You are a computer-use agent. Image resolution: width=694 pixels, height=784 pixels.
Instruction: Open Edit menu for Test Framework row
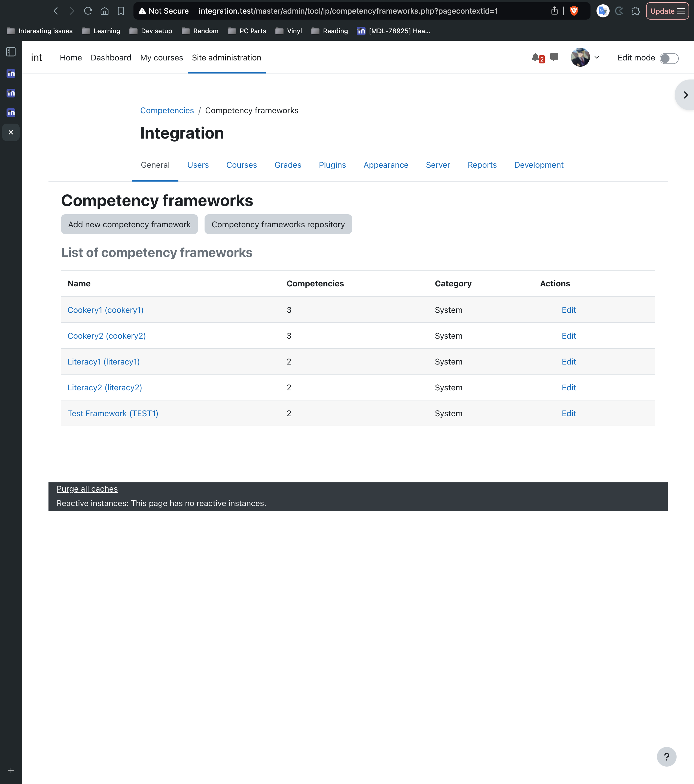click(x=569, y=414)
